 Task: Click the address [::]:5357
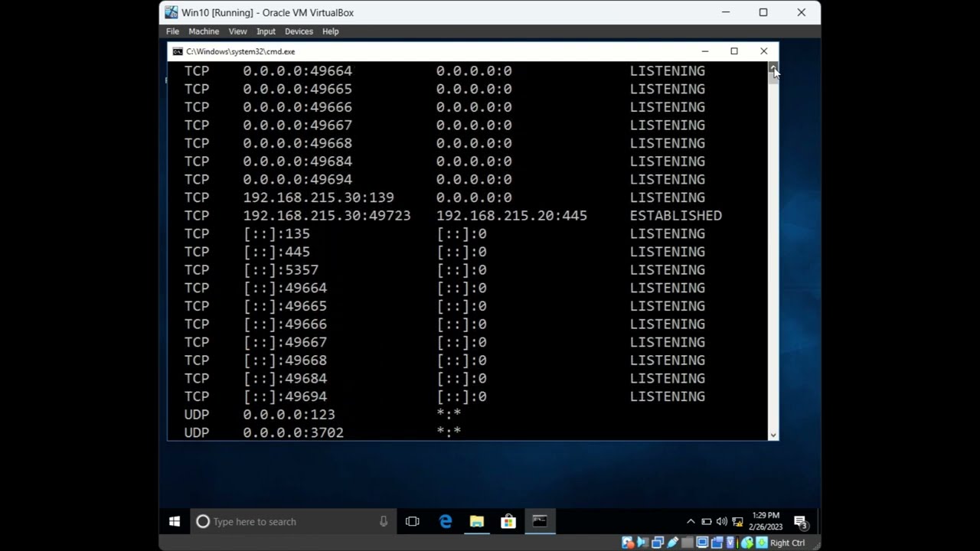[281, 270]
